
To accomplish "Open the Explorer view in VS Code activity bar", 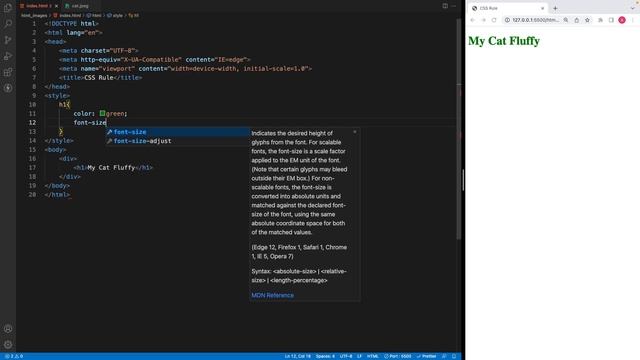I will (x=8, y=7).
